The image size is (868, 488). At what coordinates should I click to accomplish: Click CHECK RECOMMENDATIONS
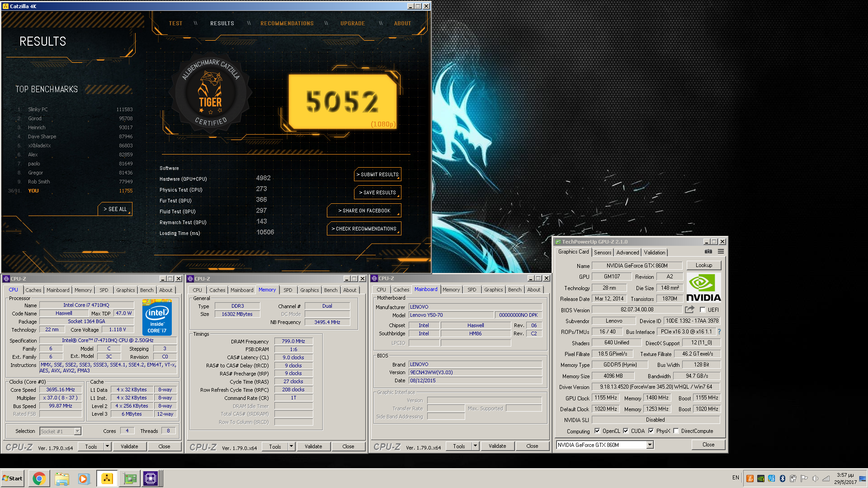point(364,229)
